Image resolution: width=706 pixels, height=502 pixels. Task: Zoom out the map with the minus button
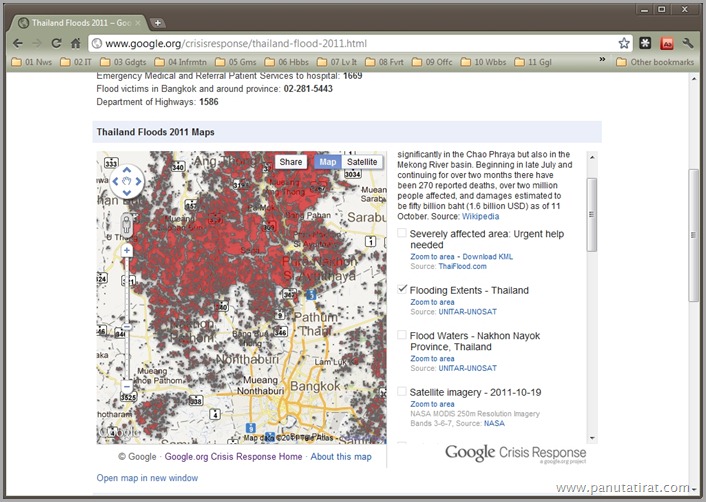click(127, 386)
